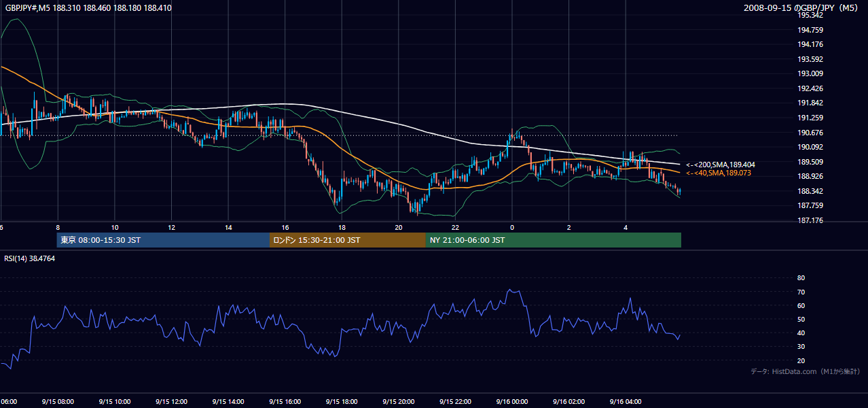Screen dimensions: 868x408
Task: Click RSI scale level 30
Action: [x=801, y=346]
